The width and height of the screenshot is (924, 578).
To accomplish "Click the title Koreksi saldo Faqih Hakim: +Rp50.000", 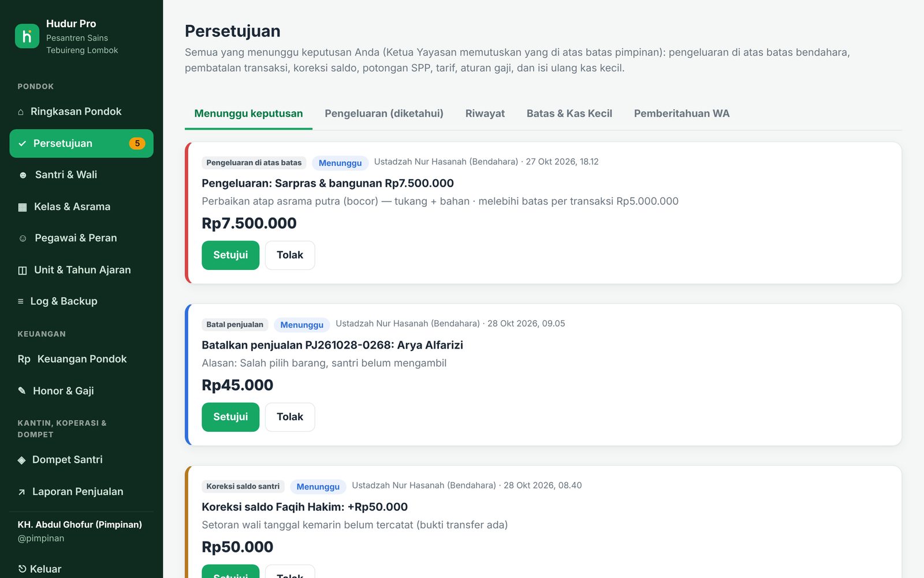I will click(x=305, y=507).
